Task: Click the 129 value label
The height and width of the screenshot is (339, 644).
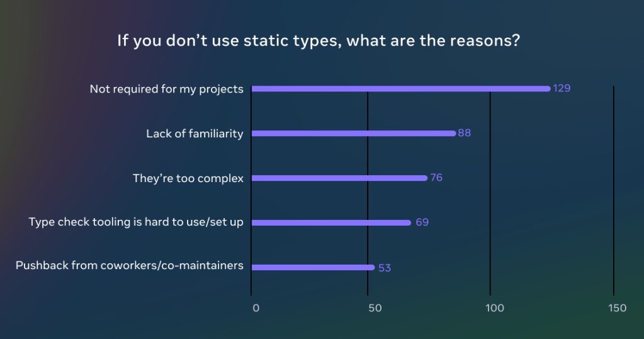Action: (562, 88)
